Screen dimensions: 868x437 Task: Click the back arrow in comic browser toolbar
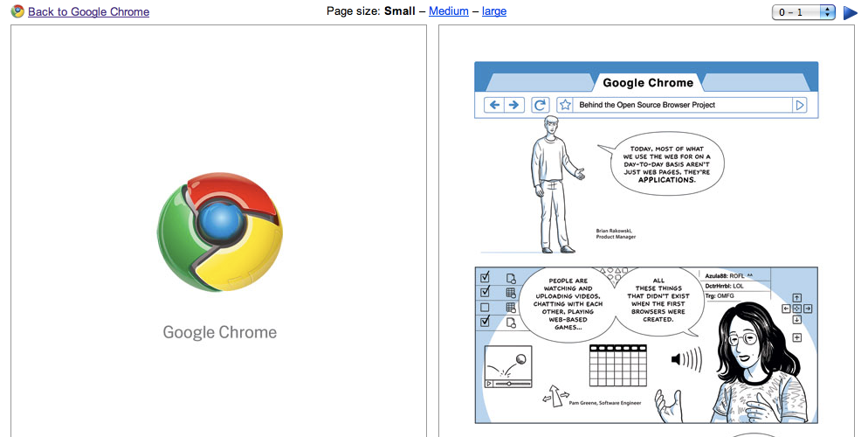pyautogui.click(x=494, y=105)
